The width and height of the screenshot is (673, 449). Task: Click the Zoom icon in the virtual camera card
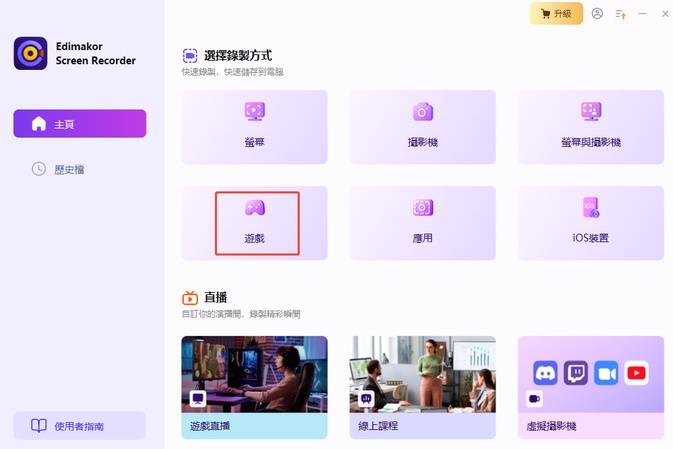(x=606, y=373)
